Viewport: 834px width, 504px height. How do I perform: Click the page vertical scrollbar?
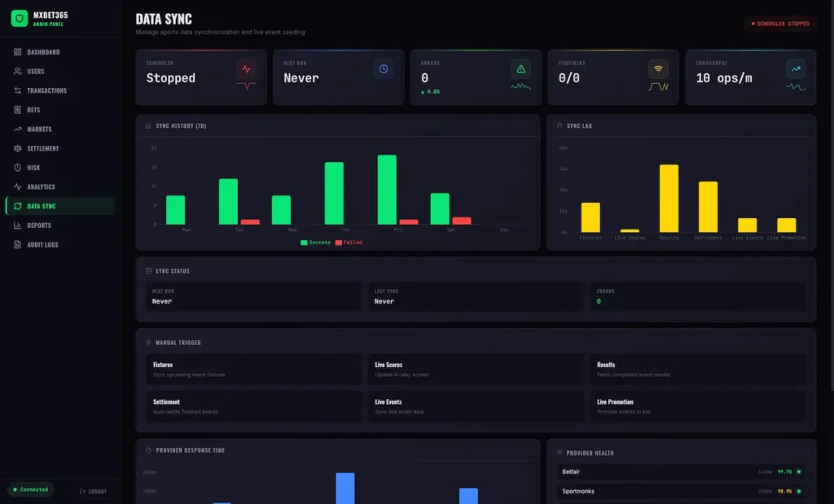point(832,195)
